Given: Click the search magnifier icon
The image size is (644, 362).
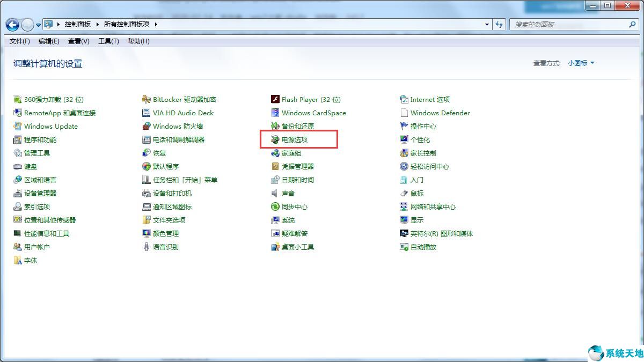Looking at the screenshot, I should [632, 24].
